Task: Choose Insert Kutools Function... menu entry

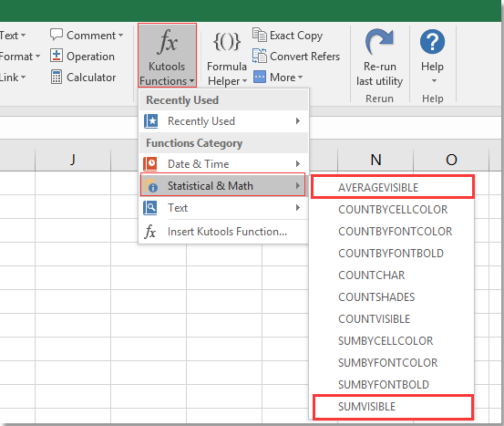Action: click(x=223, y=232)
